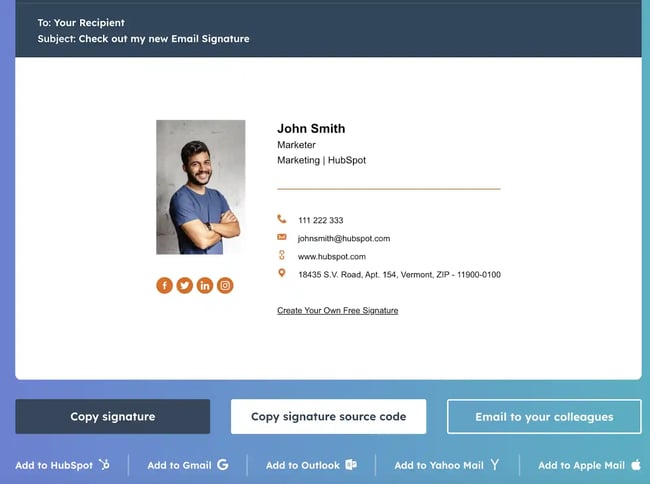Click the HubSpot sprocket icon
This screenshot has height=484, width=650.
pos(104,465)
